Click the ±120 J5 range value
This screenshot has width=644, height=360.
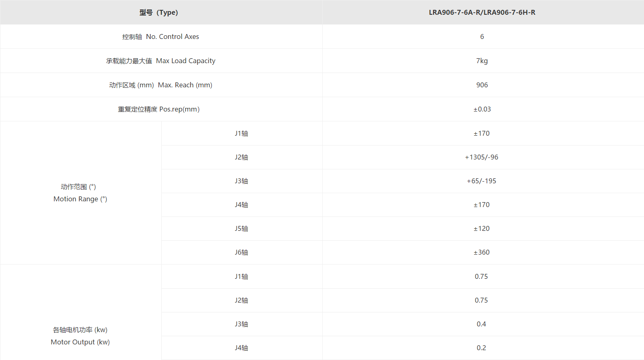pos(481,228)
